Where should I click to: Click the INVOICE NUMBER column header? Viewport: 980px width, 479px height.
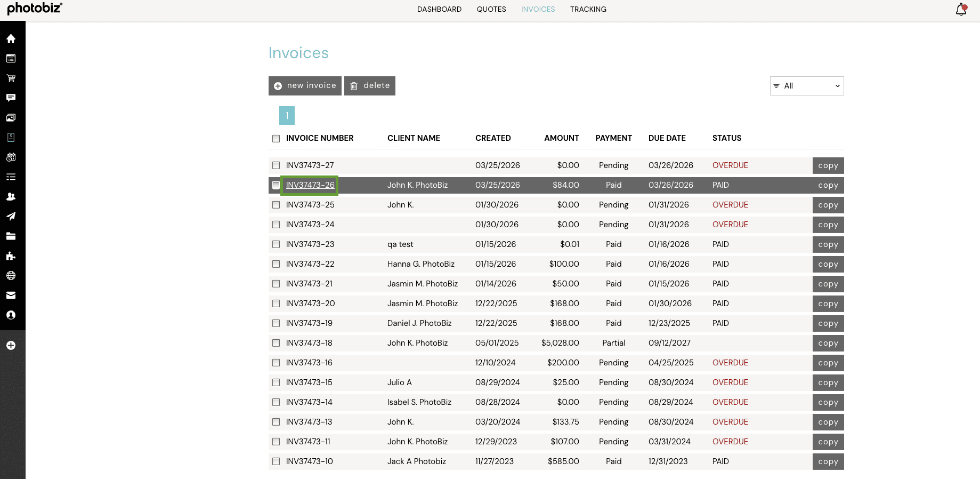coord(320,138)
